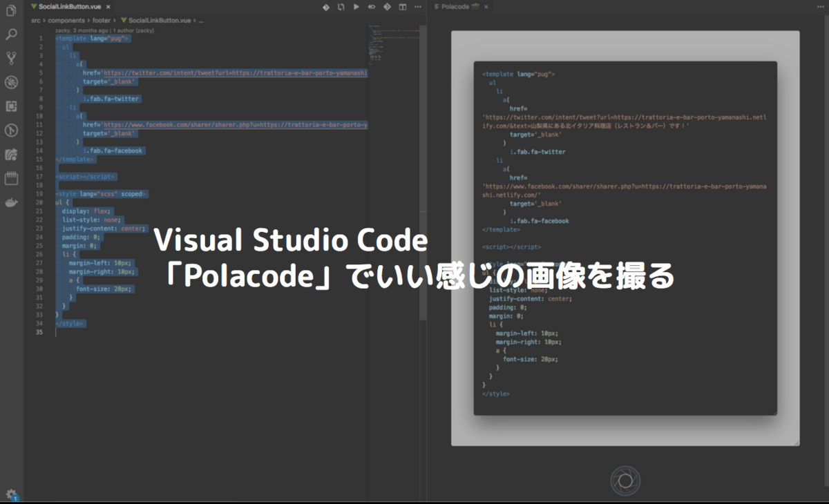Open the Manage gear at bottom of activity bar
829x504 pixels.
tap(10, 495)
